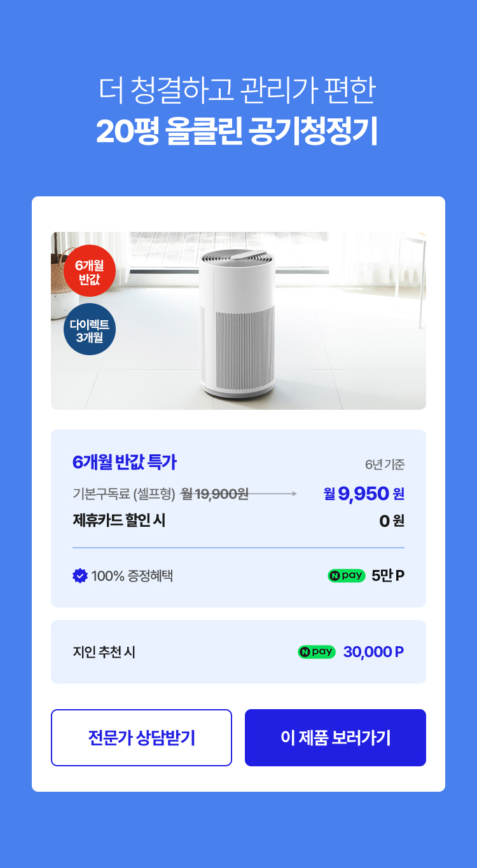Click the Npay logo beside 5만 P
The width and height of the screenshot is (477, 868).
(x=347, y=576)
